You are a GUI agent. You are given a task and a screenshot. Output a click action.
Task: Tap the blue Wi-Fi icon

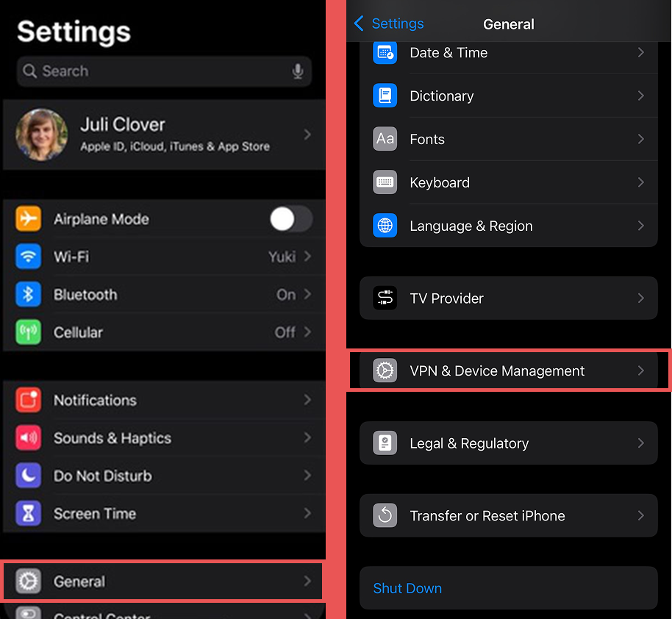pyautogui.click(x=28, y=257)
